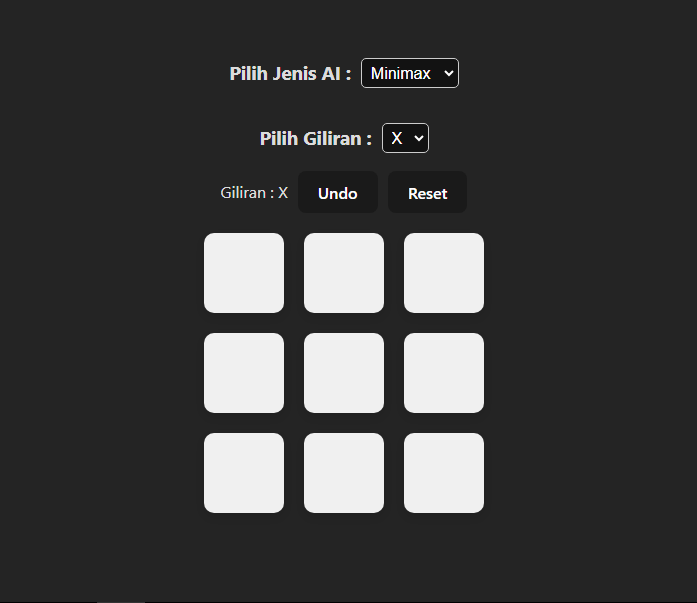This screenshot has height=603, width=697.
Task: Click the chevron arrow of Minimax selector
Action: [449, 73]
